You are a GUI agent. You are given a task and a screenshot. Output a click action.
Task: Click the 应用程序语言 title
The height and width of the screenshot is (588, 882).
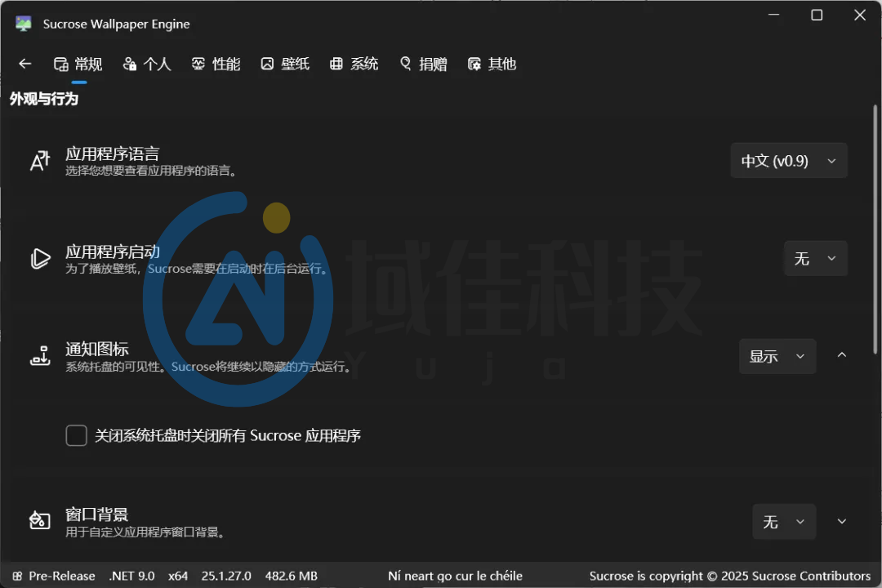click(113, 154)
